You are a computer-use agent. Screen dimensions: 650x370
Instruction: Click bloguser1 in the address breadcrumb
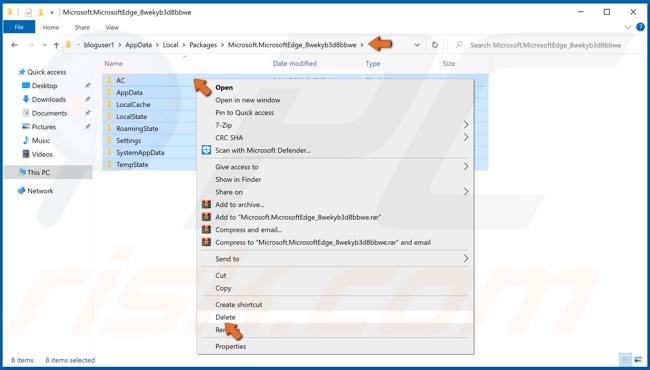coord(99,45)
